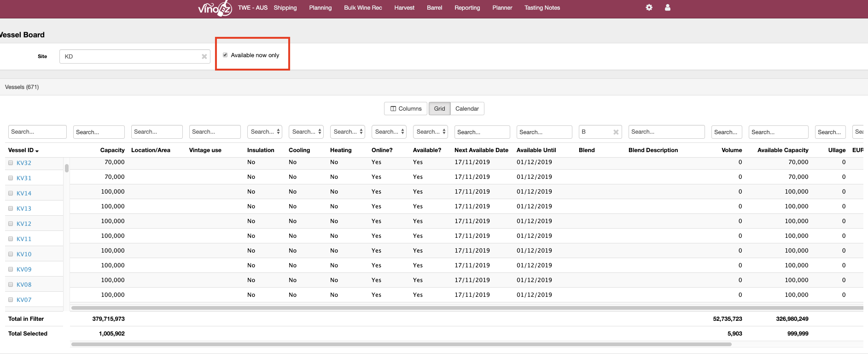This screenshot has height=354, width=868.
Task: Open the user profile icon
Action: [x=667, y=7]
